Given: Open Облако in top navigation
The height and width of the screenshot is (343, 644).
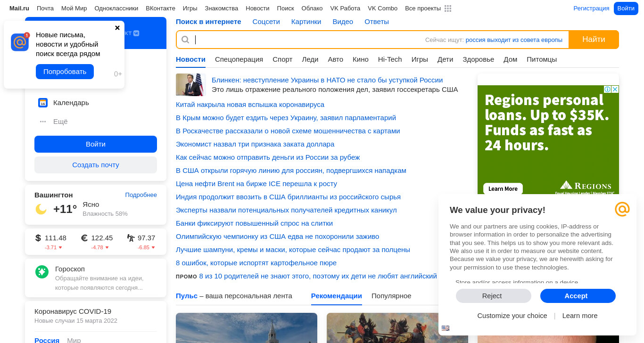Looking at the screenshot, I should 312,8.
